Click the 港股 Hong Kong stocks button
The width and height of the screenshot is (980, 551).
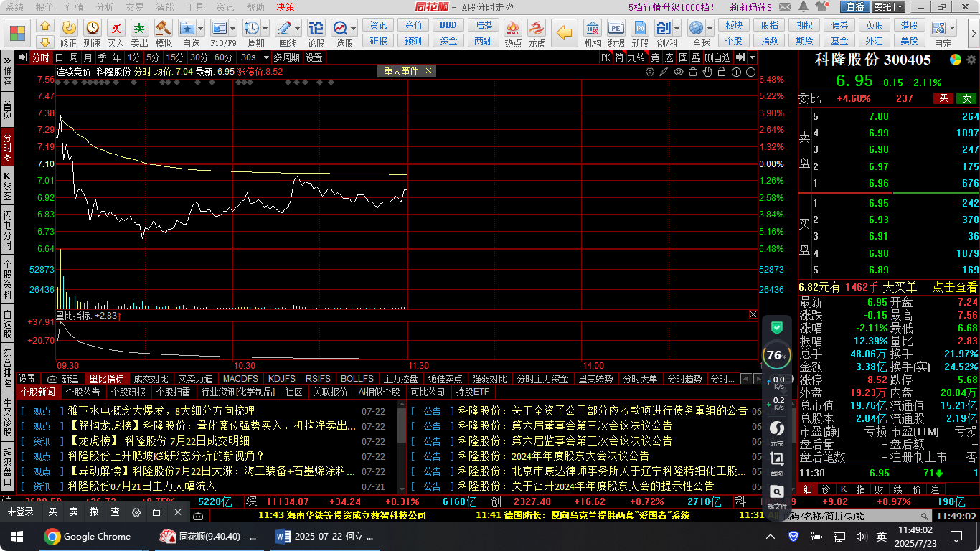(910, 25)
